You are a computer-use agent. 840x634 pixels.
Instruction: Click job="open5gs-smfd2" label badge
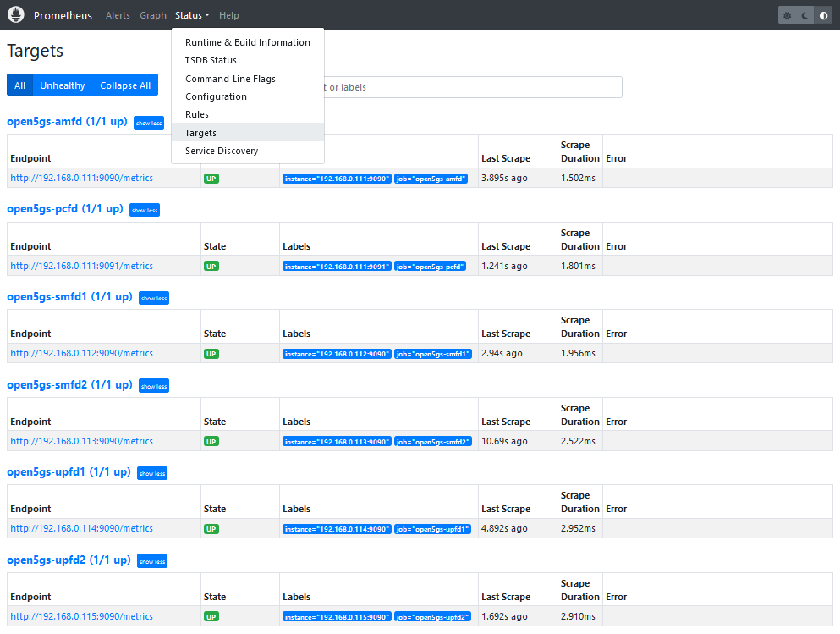tap(433, 442)
